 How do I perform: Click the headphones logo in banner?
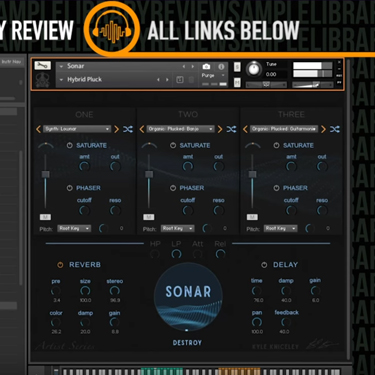(112, 29)
